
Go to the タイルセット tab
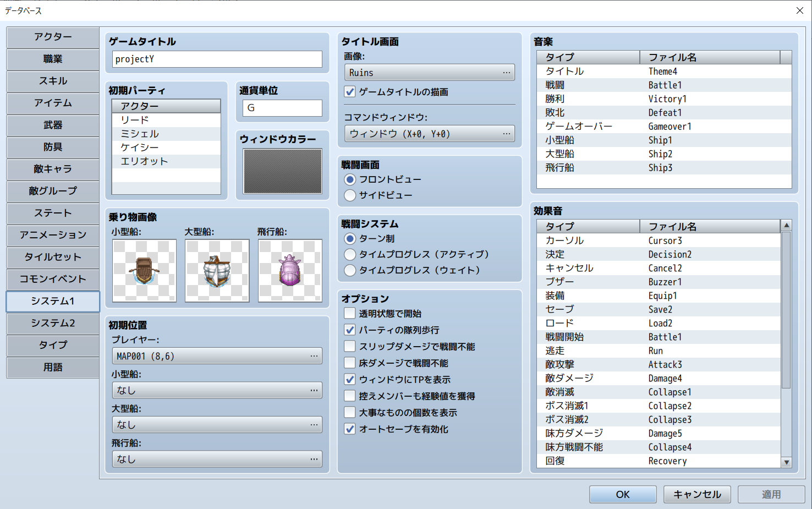pos(53,257)
